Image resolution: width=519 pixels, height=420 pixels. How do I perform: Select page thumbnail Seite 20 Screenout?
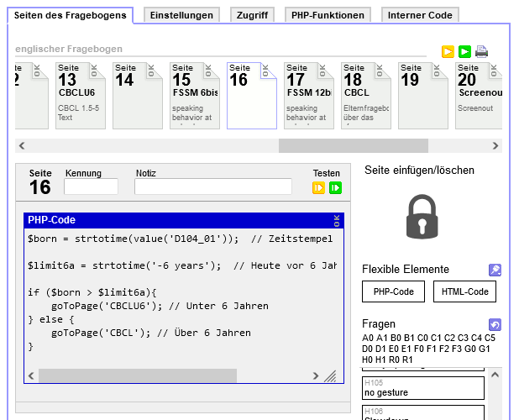click(479, 96)
